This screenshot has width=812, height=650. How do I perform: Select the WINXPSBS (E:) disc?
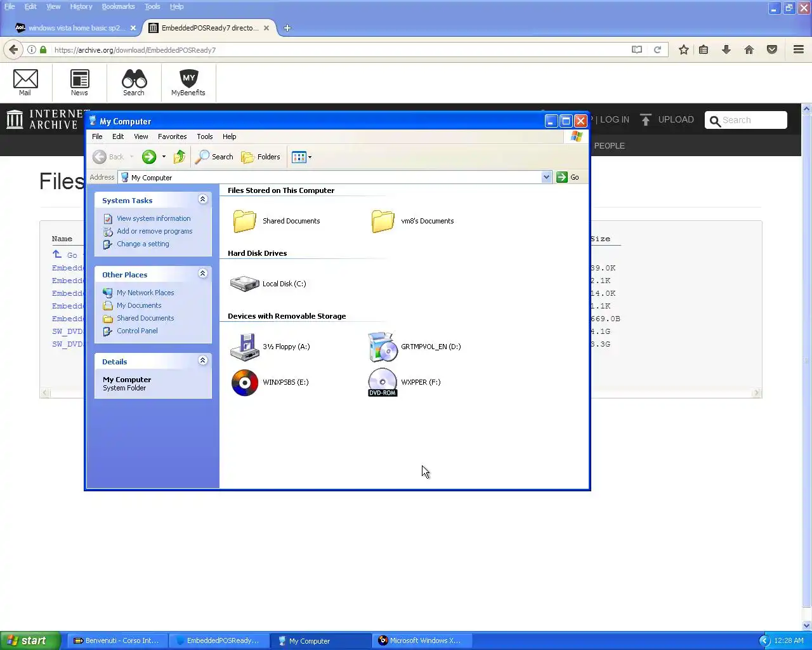pos(244,382)
